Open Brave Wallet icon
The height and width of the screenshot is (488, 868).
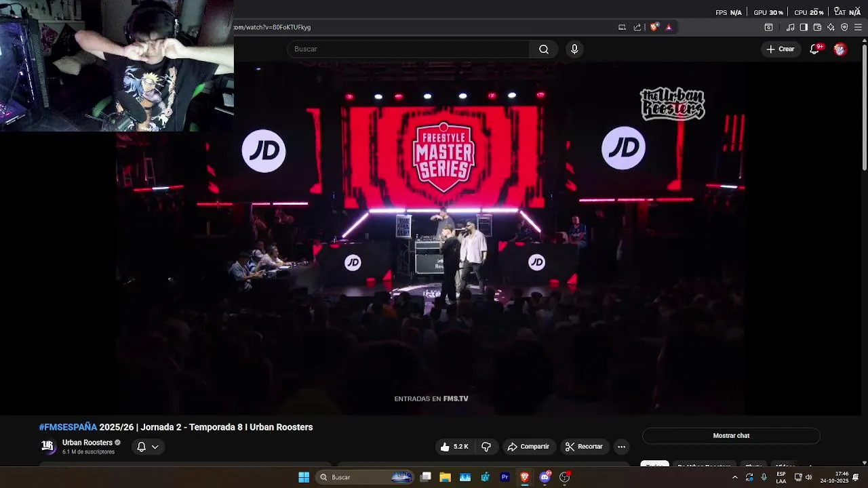[x=817, y=27]
